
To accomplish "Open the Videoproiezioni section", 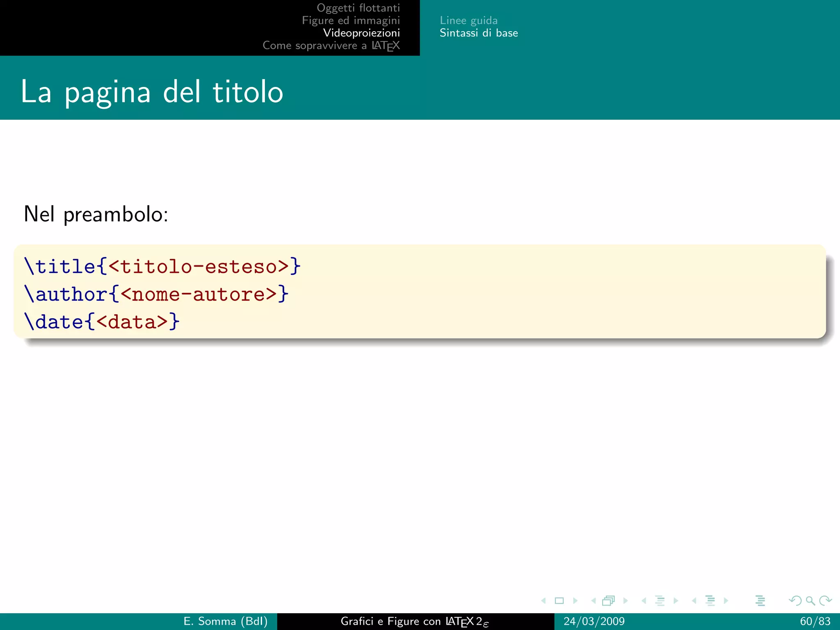I will pos(362,33).
